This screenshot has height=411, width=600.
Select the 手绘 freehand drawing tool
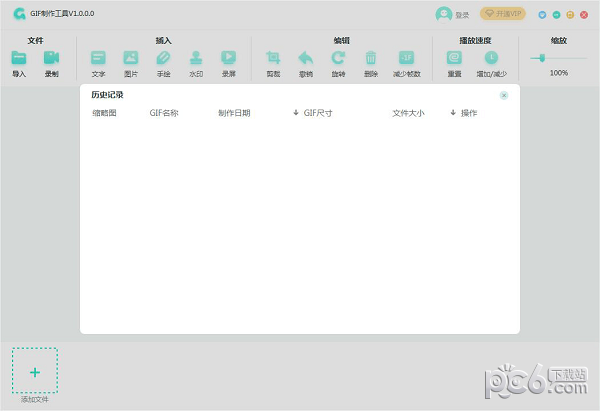pos(163,58)
